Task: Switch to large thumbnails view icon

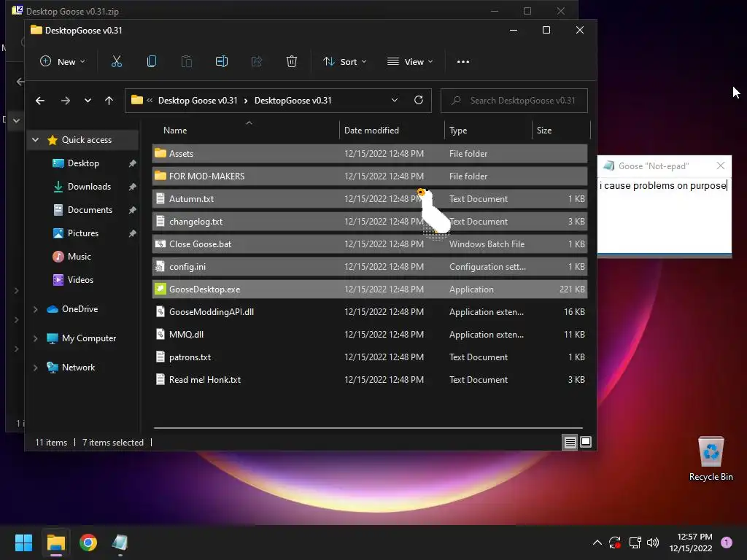Action: coord(586,443)
